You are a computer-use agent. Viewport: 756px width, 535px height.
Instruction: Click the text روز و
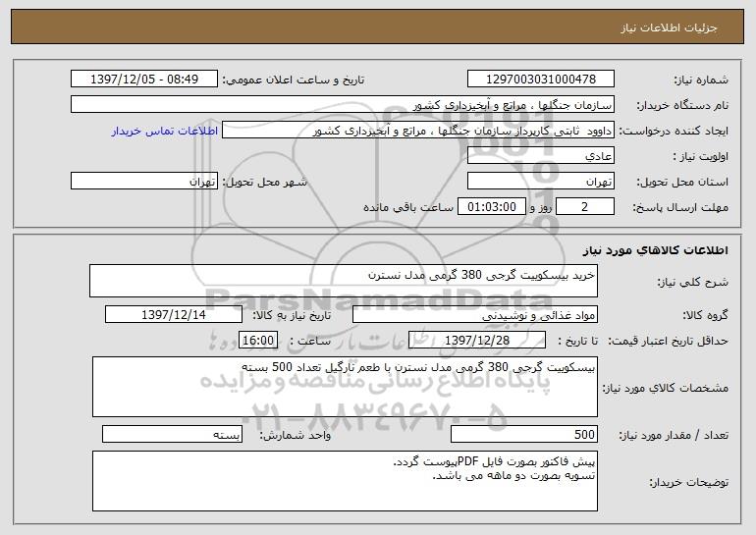[x=540, y=207]
